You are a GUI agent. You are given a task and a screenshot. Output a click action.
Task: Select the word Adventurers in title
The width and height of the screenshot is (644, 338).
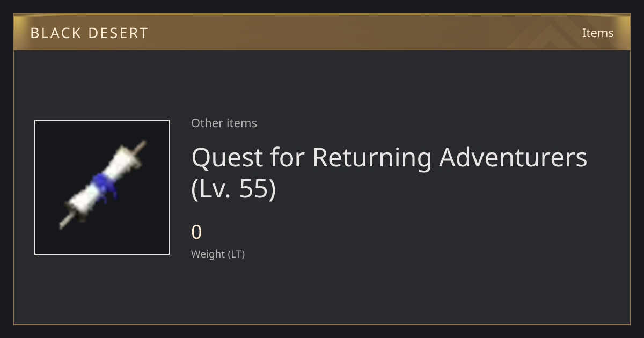tap(513, 157)
